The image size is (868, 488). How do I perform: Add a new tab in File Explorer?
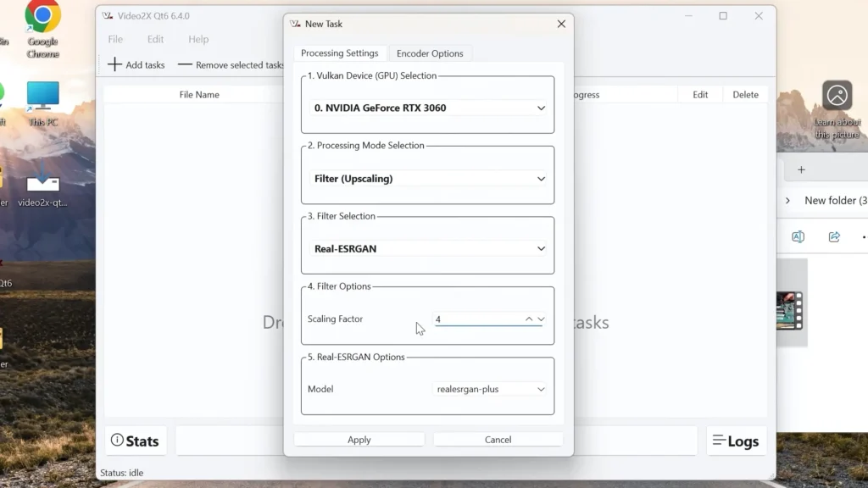pyautogui.click(x=802, y=169)
